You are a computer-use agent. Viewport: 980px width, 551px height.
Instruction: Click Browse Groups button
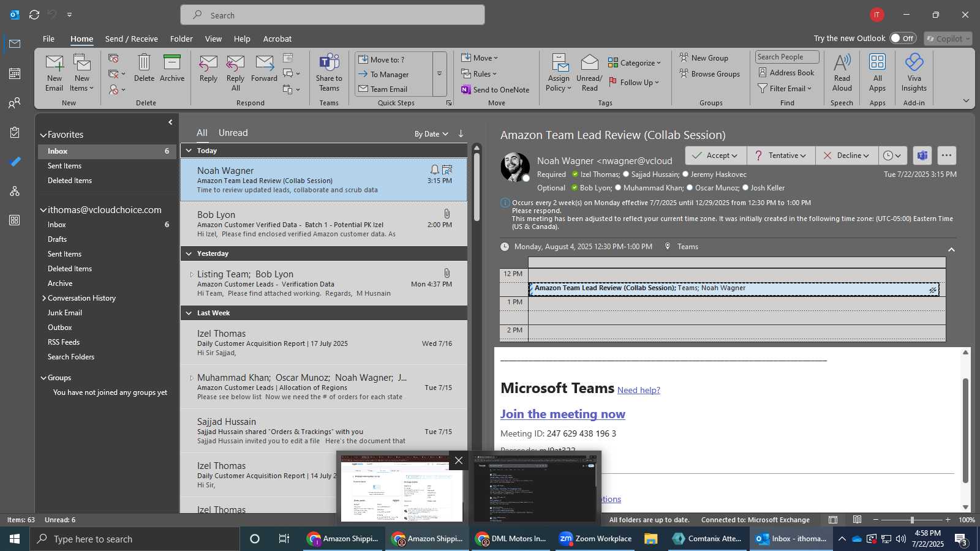(x=709, y=73)
